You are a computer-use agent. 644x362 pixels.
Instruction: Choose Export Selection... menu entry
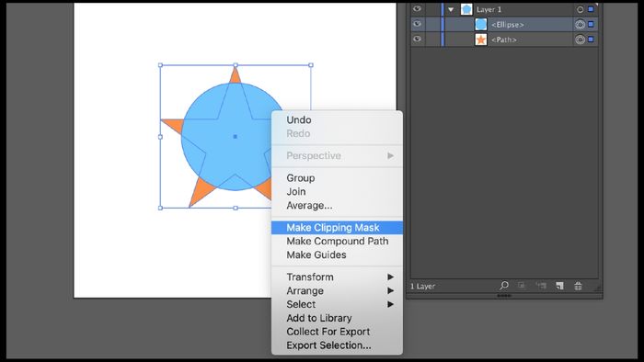pyautogui.click(x=337, y=345)
